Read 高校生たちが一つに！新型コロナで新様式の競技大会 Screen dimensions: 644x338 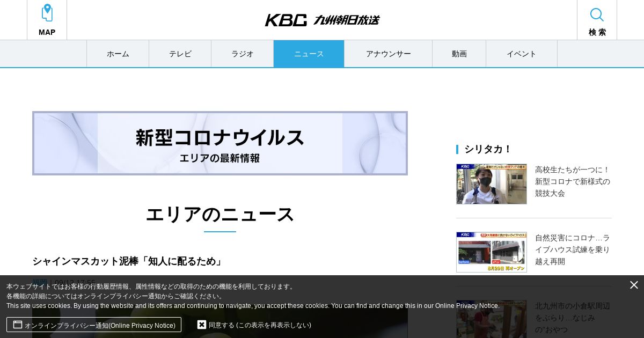tap(573, 181)
